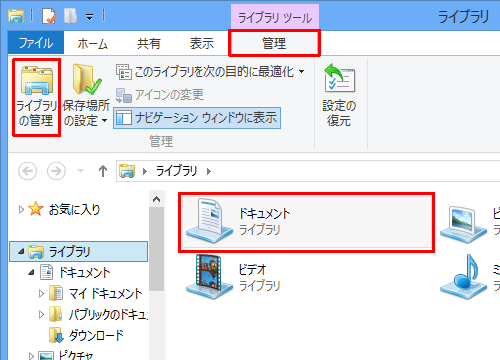Image resolution: width=500 pixels, height=360 pixels.
Task: Select お気に入り in navigation pane
Action: click(74, 210)
